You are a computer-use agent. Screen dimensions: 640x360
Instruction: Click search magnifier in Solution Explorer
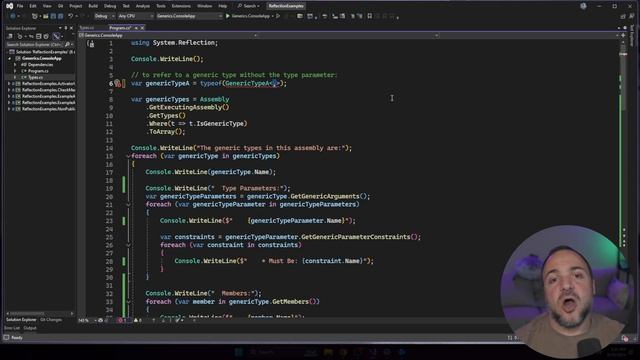point(67,44)
